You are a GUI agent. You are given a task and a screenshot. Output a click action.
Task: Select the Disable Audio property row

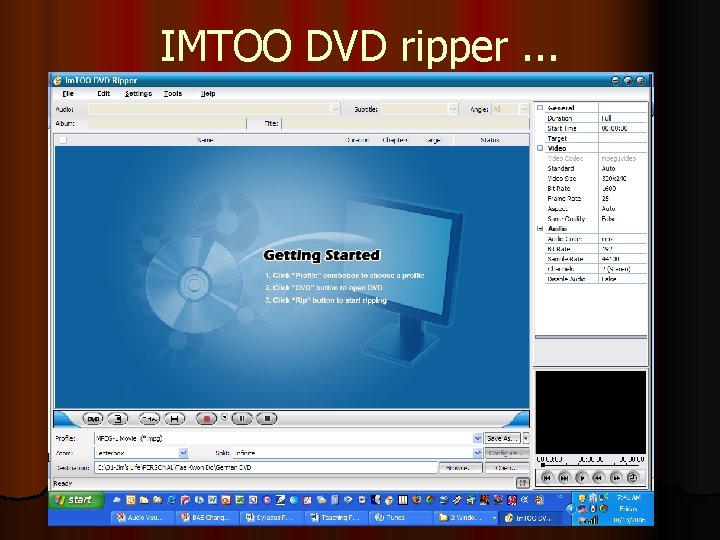596,279
